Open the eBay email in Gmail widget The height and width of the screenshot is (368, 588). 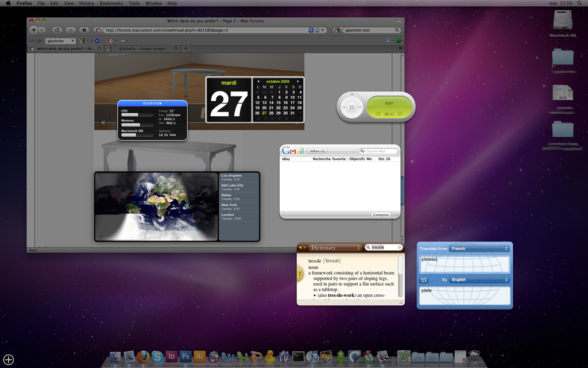click(x=339, y=159)
